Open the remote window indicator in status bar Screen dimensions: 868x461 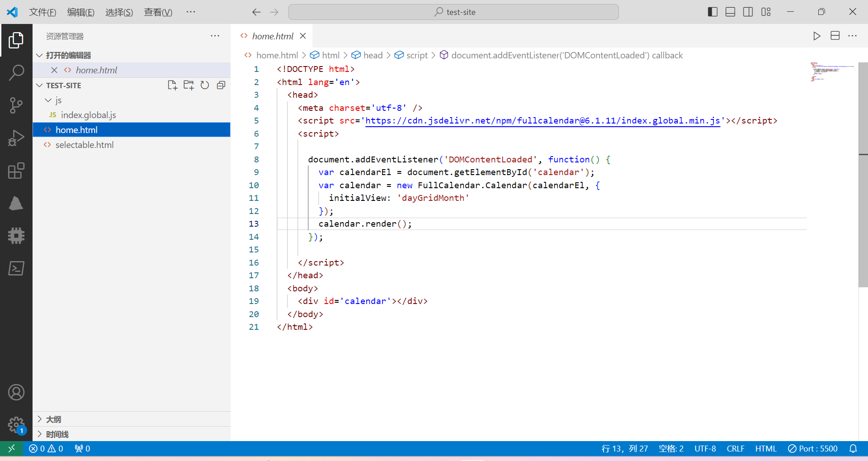tap(11, 448)
